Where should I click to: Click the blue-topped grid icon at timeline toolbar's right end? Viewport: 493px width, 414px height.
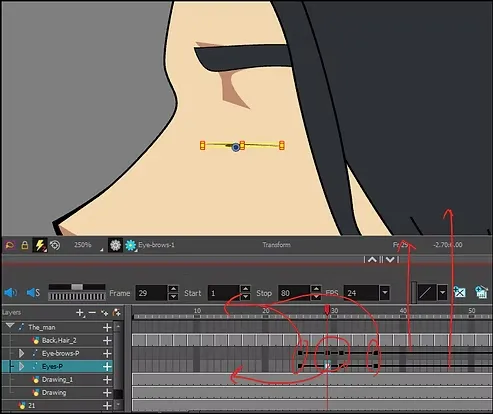pyautogui.click(x=481, y=292)
